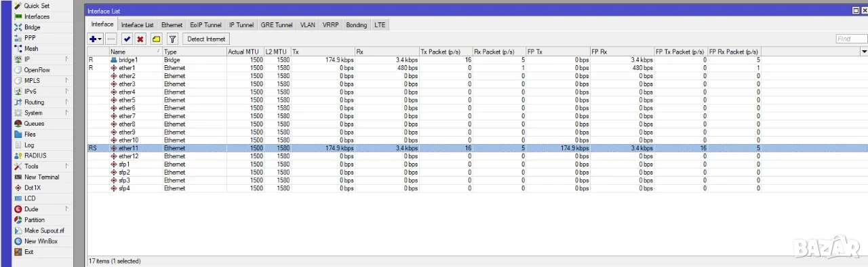Click the minus remove button
868x267 pixels.
(x=111, y=39)
